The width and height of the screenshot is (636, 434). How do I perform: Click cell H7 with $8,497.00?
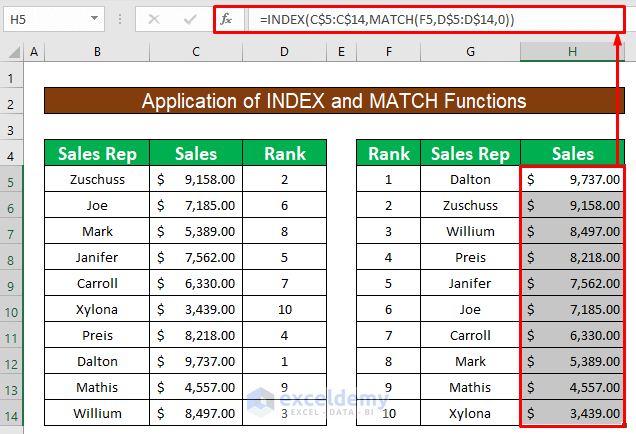tap(572, 231)
